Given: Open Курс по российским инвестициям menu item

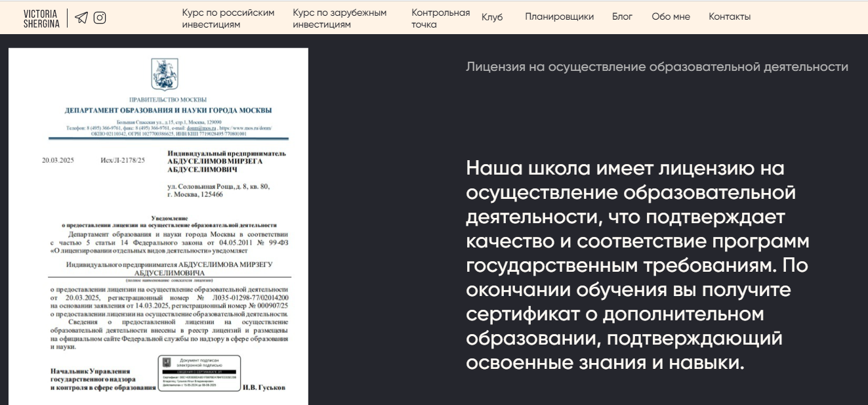Looking at the screenshot, I should [x=228, y=18].
